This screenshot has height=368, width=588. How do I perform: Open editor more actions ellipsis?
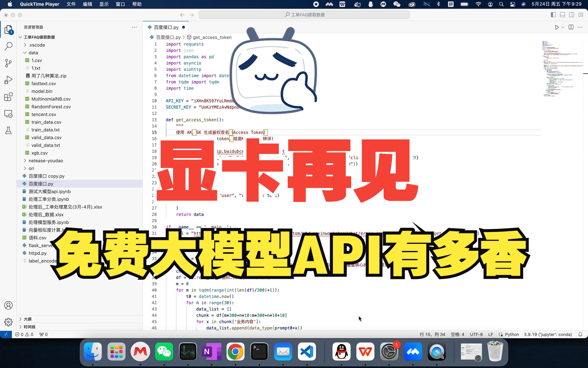pos(580,27)
